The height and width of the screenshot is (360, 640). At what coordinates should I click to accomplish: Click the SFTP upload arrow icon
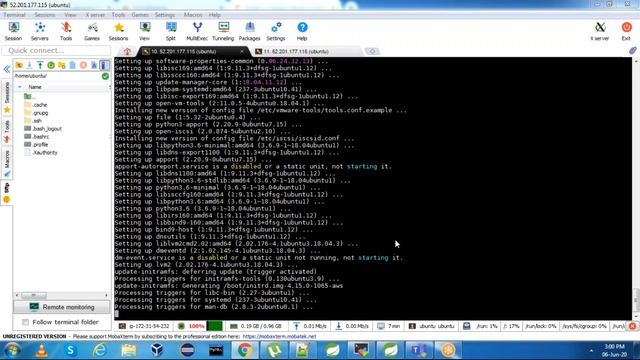point(40,65)
